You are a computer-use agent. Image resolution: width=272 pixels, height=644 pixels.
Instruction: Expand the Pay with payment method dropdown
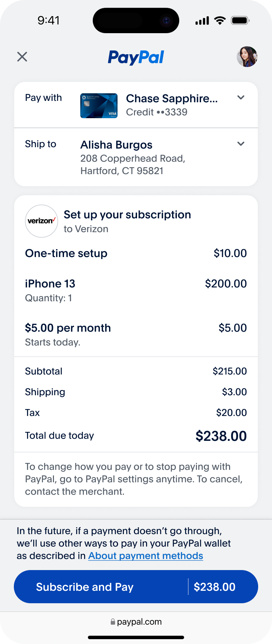pyautogui.click(x=241, y=98)
